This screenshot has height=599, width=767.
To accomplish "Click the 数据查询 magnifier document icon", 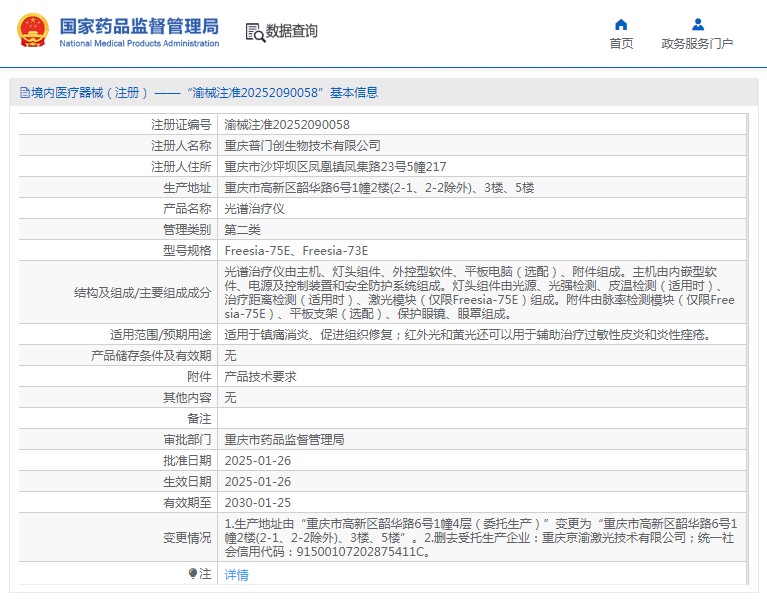I will click(254, 32).
